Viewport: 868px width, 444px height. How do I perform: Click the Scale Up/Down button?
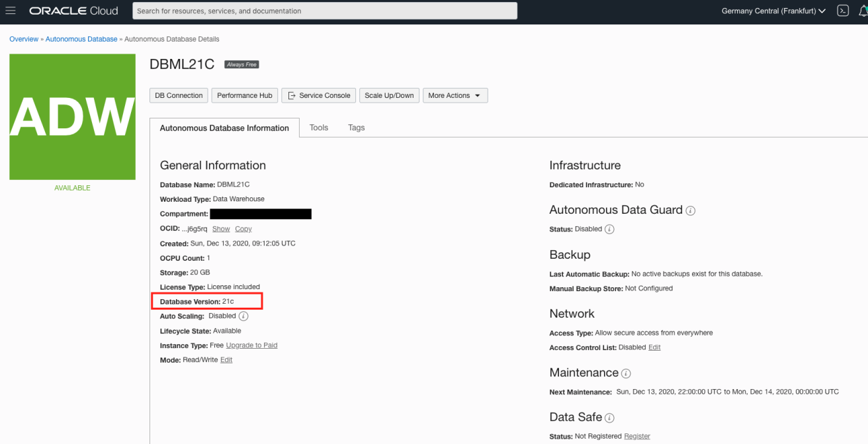389,95
